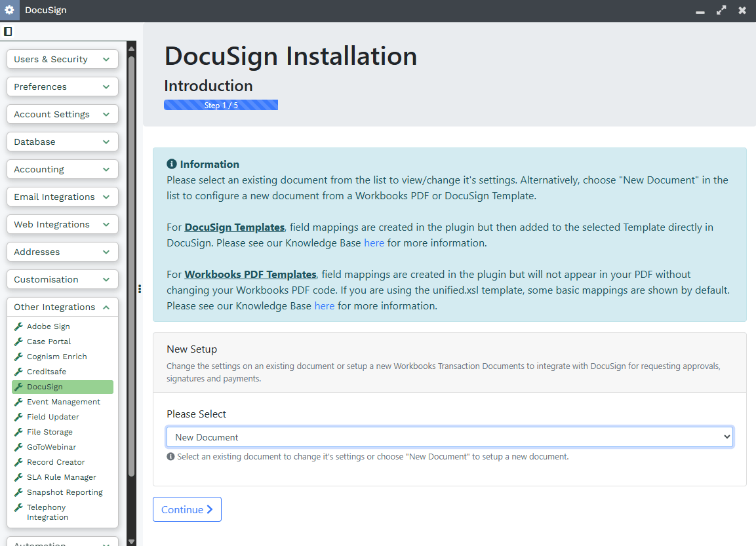Click the Creditsafe wrench icon

tap(18, 372)
